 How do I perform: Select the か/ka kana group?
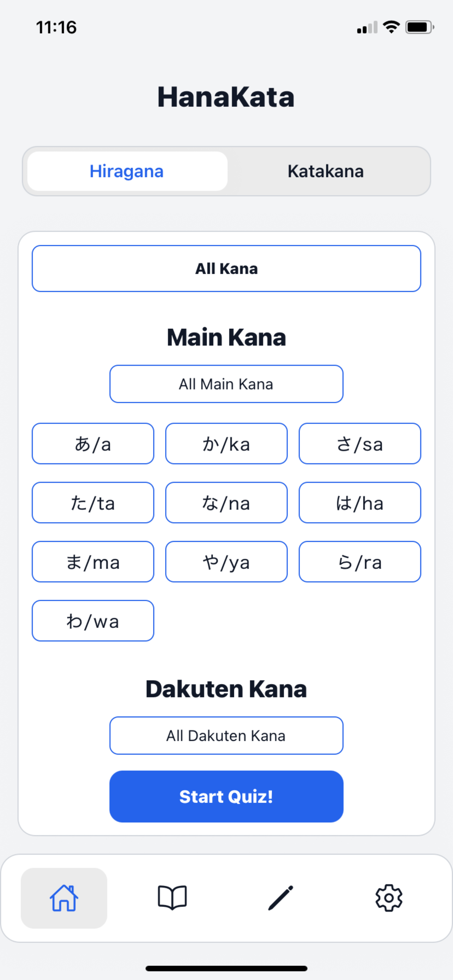coord(226,443)
